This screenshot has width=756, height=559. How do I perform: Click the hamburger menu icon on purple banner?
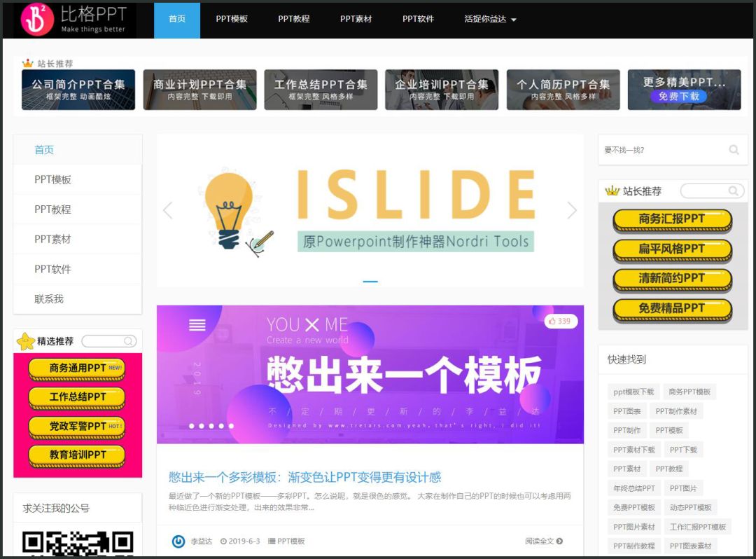click(x=197, y=325)
